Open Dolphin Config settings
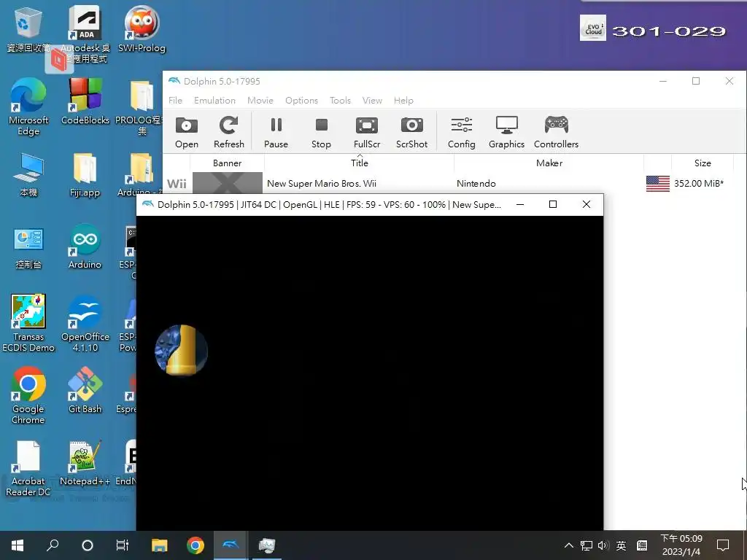This screenshot has width=747, height=560. [461, 132]
